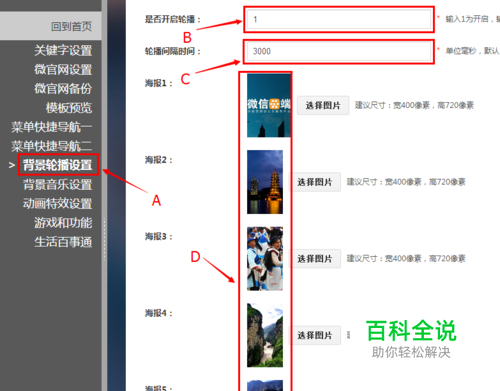Click the 海报3 people in costume thumbnail
This screenshot has width=500, height=391.
point(265,259)
